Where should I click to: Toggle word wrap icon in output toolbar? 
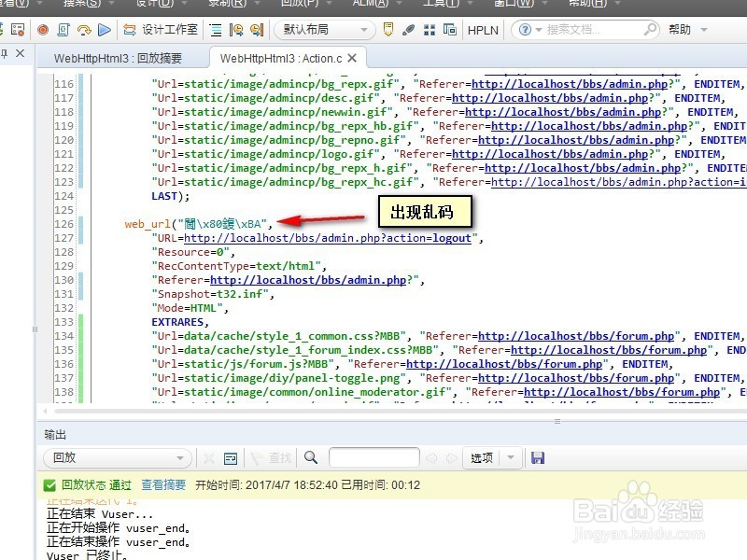coord(231,458)
